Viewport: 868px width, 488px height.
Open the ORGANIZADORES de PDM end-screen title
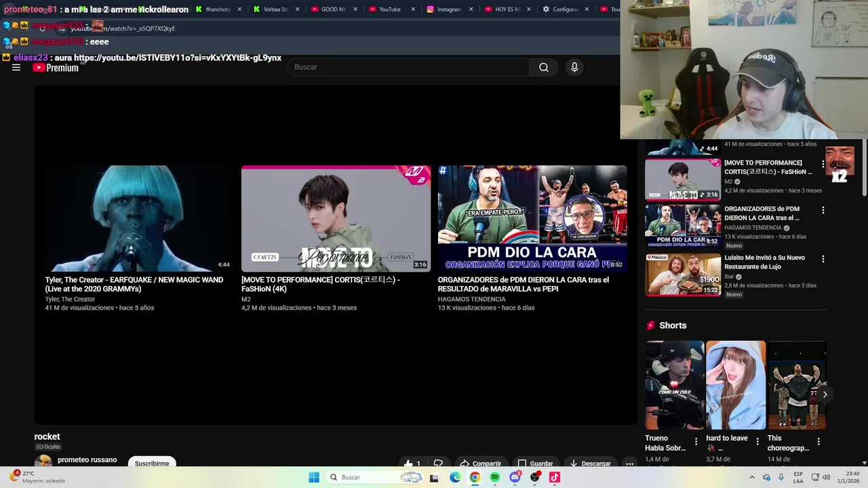(524, 284)
